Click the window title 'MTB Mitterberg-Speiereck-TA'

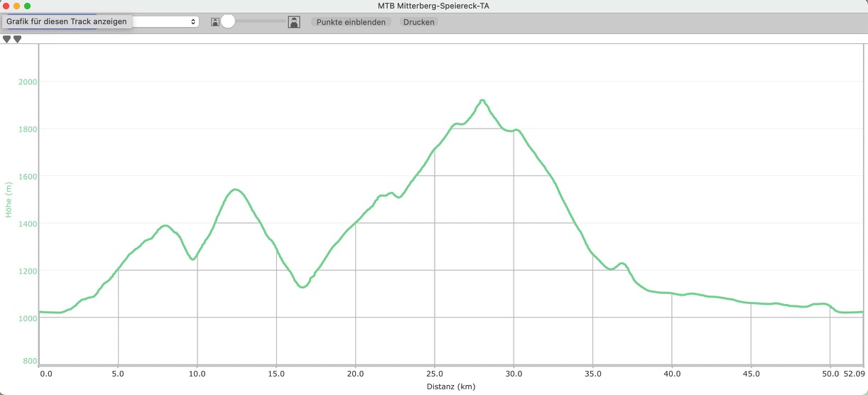coord(433,6)
